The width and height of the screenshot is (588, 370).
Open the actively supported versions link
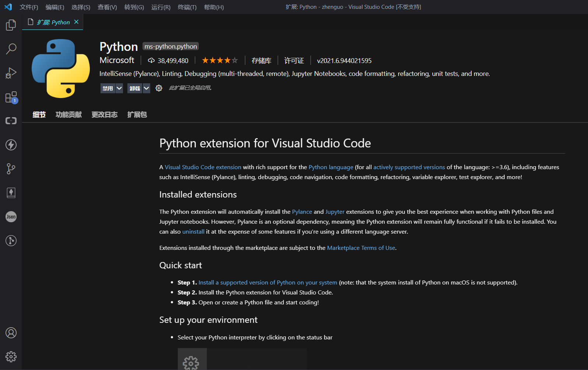(409, 167)
